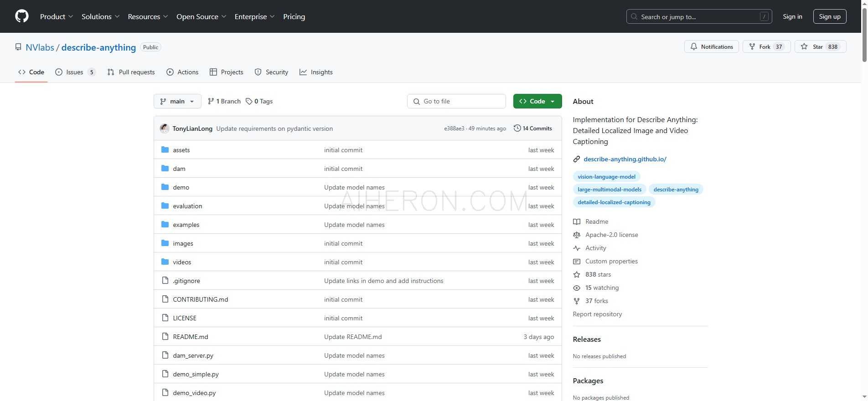Click the Sign up button

(x=829, y=16)
